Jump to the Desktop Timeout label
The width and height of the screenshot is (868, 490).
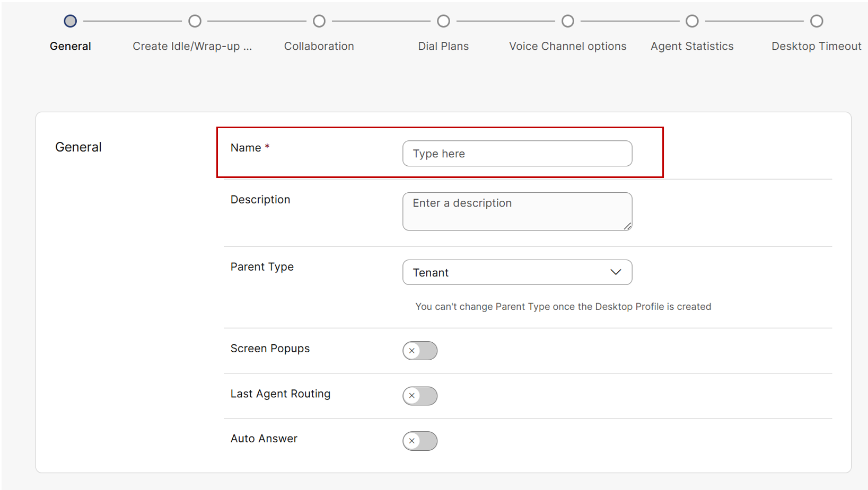point(816,46)
